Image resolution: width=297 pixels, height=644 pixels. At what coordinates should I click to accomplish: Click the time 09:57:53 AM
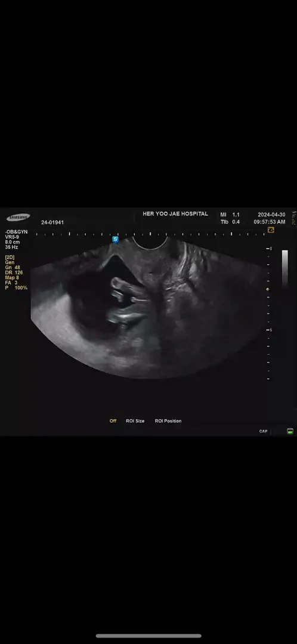click(x=270, y=222)
